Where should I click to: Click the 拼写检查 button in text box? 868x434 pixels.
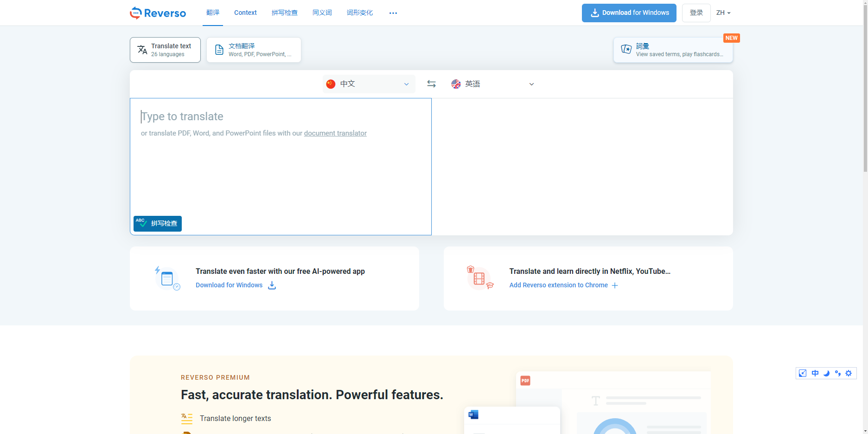(158, 224)
